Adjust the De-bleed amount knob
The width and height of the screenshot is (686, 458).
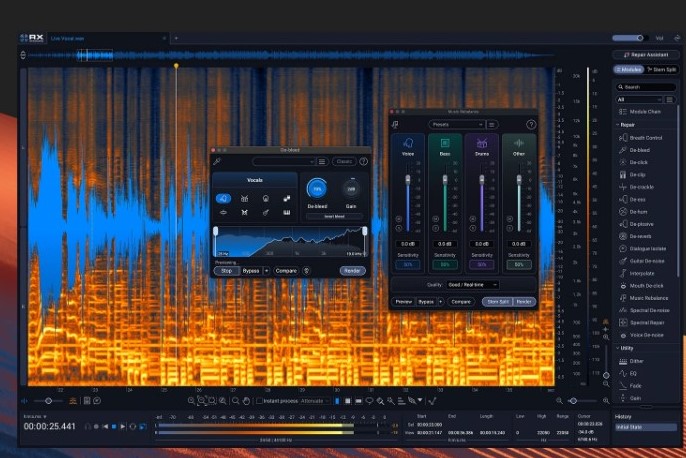[317, 189]
